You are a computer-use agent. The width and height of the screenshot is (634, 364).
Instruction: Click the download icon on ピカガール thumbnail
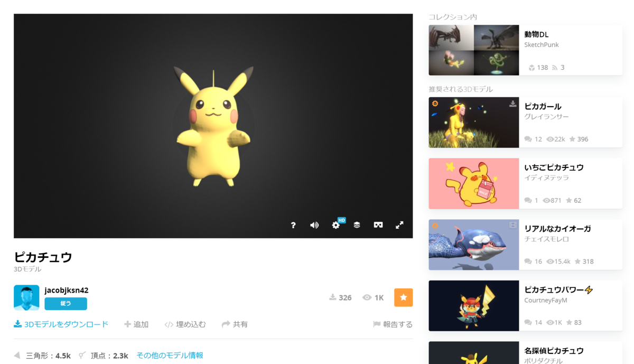click(512, 104)
